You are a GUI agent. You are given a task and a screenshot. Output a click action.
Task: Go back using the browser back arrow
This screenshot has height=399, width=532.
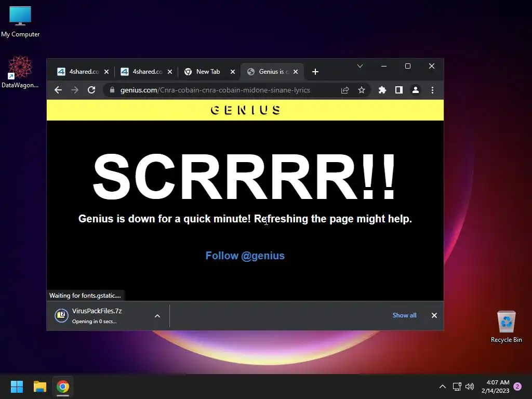coord(58,90)
